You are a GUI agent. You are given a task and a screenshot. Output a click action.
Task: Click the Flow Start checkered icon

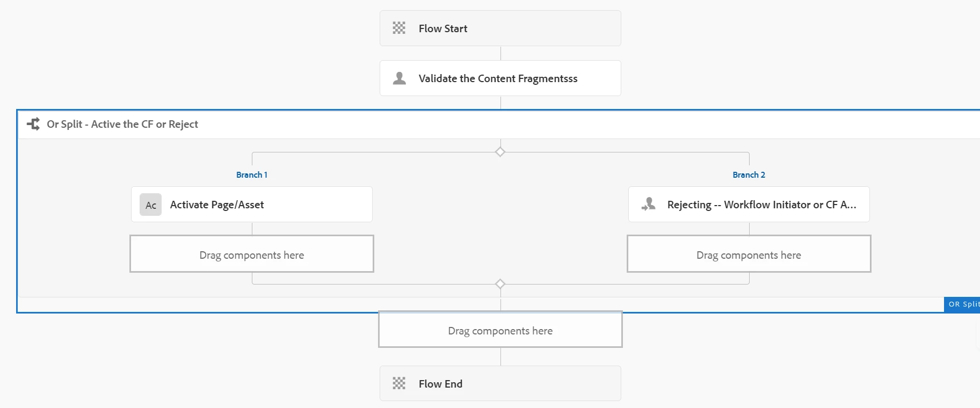399,28
